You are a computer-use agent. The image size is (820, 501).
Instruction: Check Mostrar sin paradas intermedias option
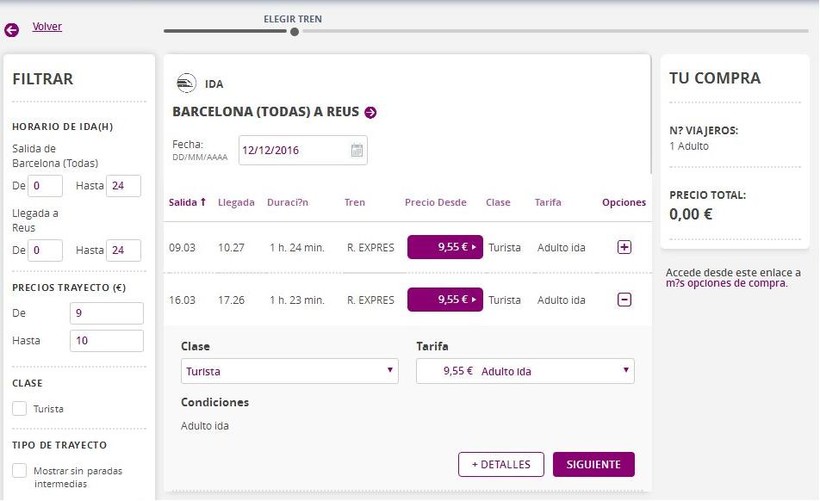coord(19,470)
